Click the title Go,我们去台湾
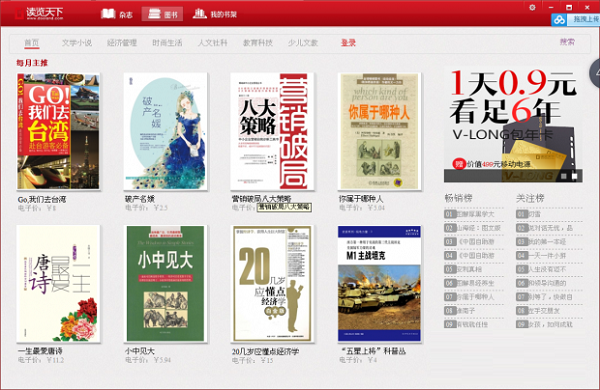 (x=42, y=199)
